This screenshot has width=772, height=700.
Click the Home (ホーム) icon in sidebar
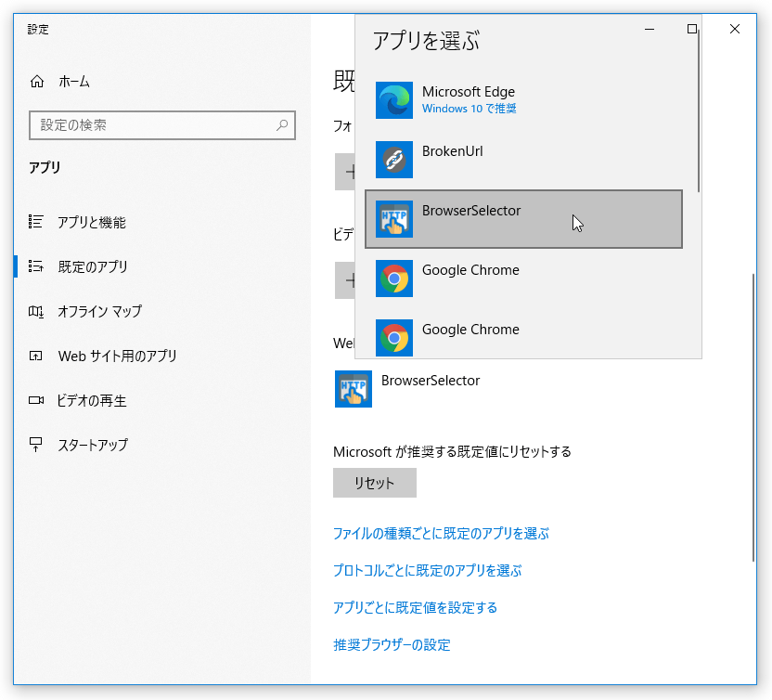point(37,82)
